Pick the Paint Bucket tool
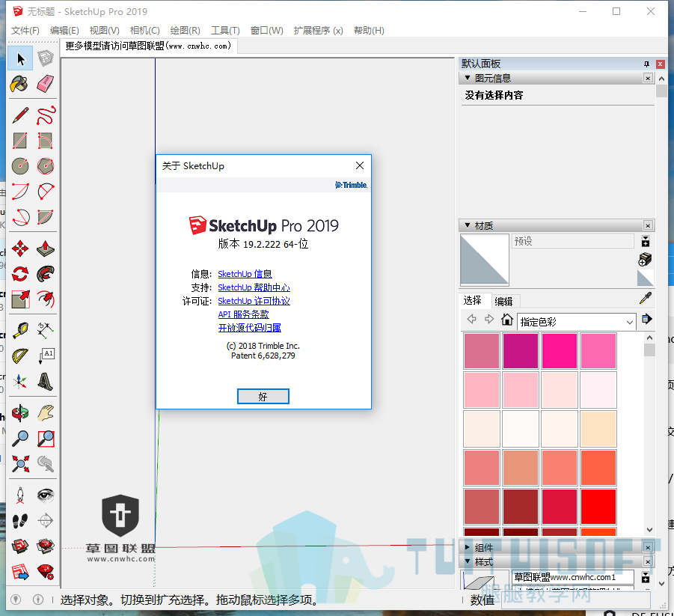Screen dimensions: 674x616 (19, 84)
